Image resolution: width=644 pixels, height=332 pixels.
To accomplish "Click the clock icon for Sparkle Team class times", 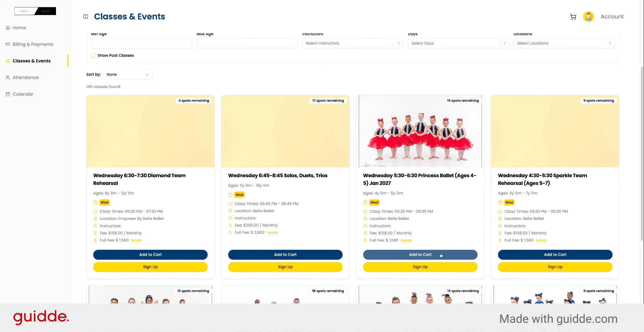I will 500,211.
